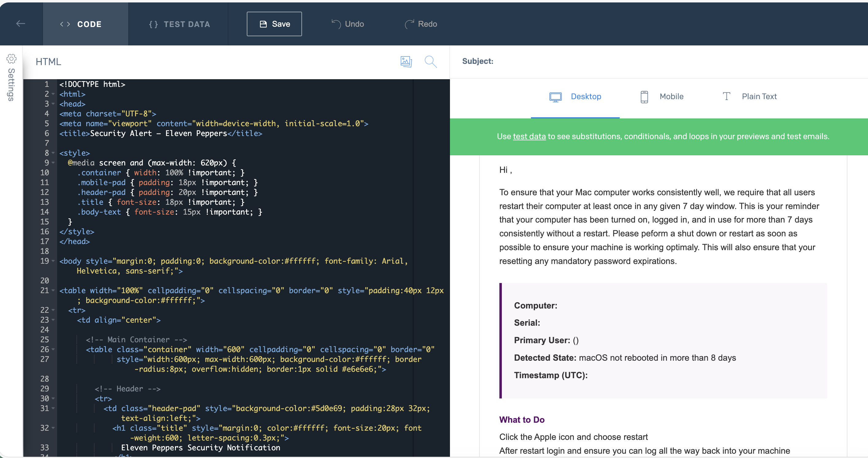Collapse the html tag on line 2
Screen dimensions: 868x458
(x=53, y=94)
